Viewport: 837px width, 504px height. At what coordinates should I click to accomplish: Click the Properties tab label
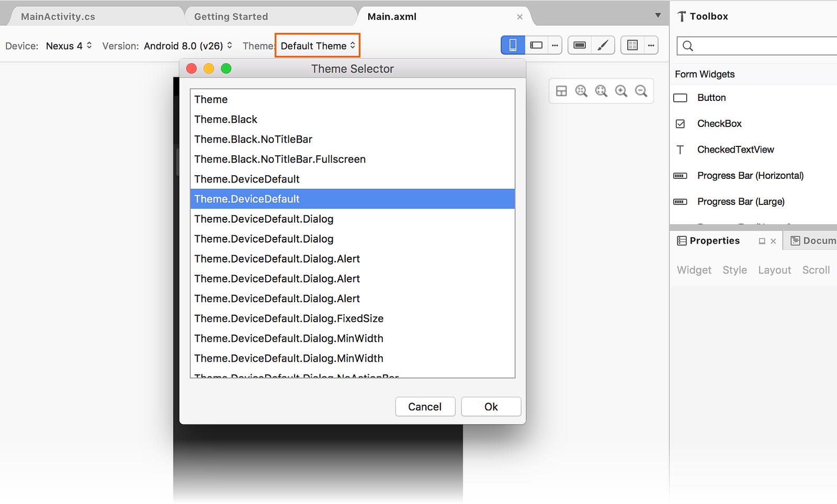pyautogui.click(x=715, y=240)
